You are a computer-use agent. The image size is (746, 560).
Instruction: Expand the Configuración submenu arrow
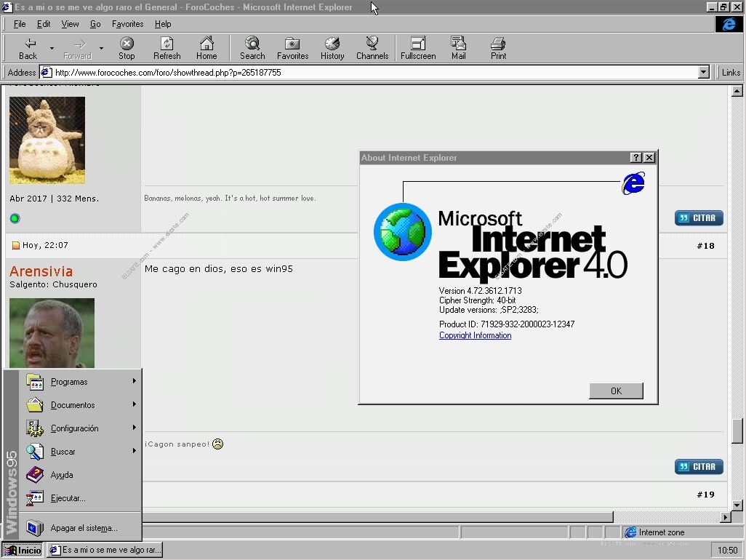coord(135,428)
